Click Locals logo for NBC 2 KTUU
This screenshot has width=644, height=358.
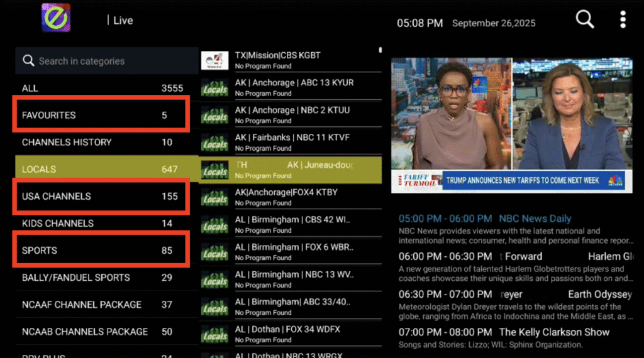pyautogui.click(x=215, y=115)
